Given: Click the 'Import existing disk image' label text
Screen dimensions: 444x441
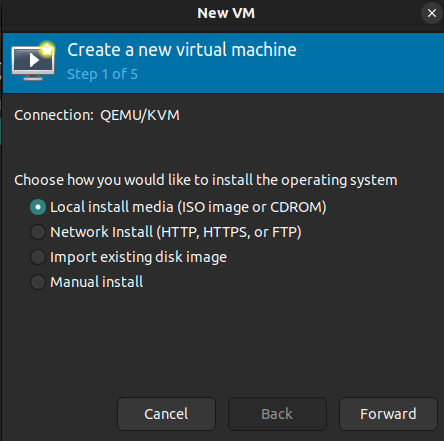Looking at the screenshot, I should tap(138, 257).
